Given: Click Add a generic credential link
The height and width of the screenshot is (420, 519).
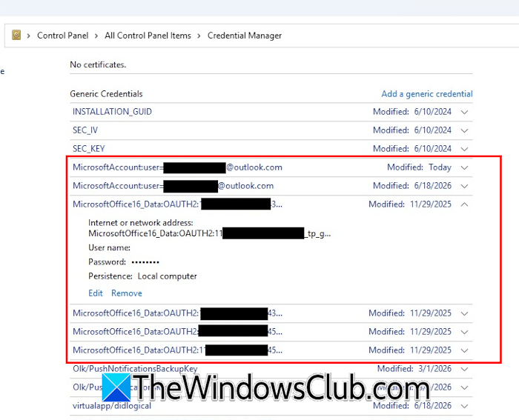Looking at the screenshot, I should click(427, 94).
